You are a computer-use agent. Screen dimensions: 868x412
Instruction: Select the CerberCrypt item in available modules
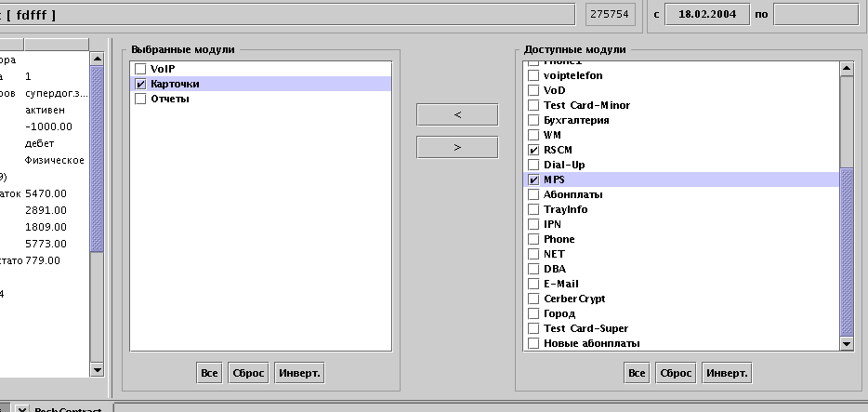click(x=574, y=299)
